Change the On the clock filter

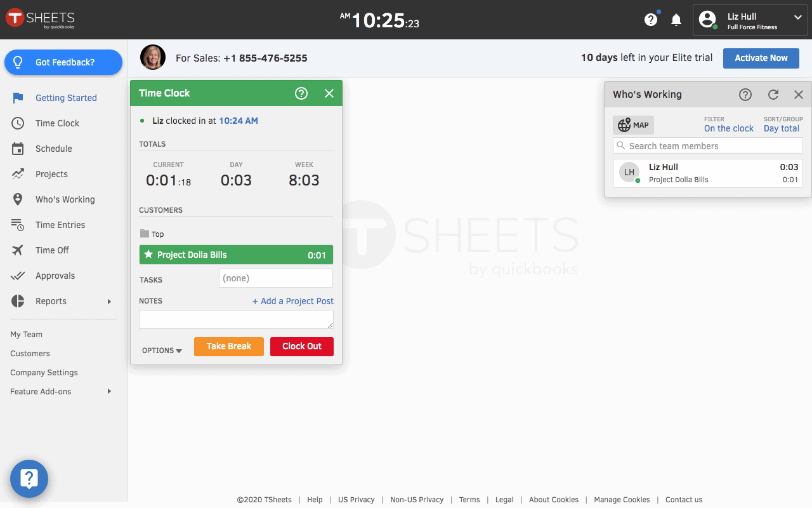[x=729, y=128]
